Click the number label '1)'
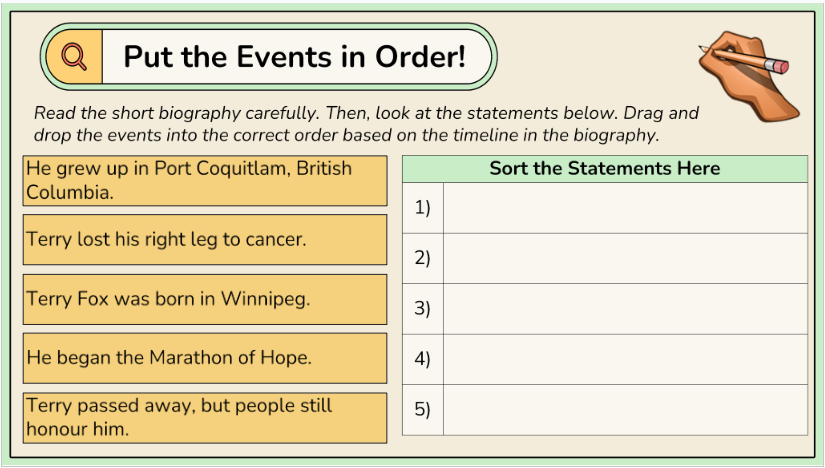The width and height of the screenshot is (825, 468). point(422,208)
